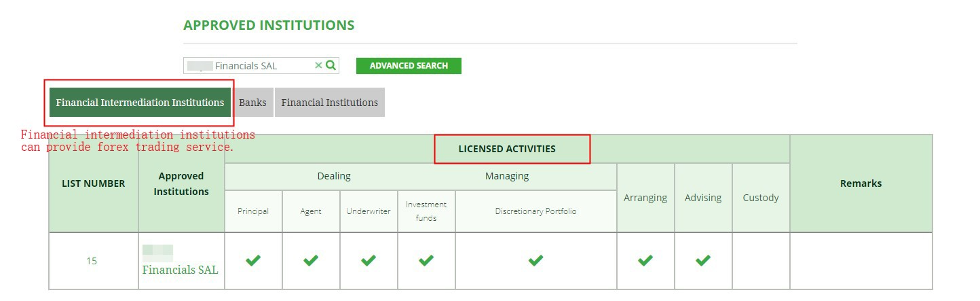Switch to the Banks tab
The height and width of the screenshot is (301, 980).
(x=252, y=103)
